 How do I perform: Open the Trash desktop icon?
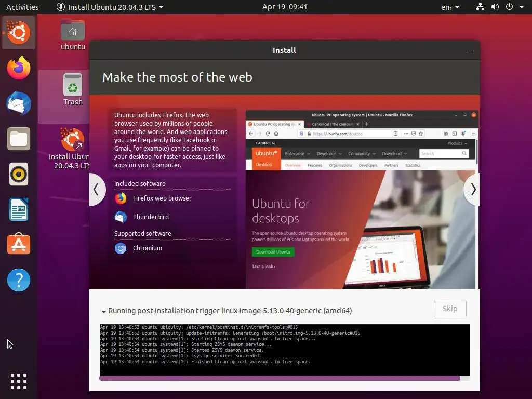click(x=73, y=89)
